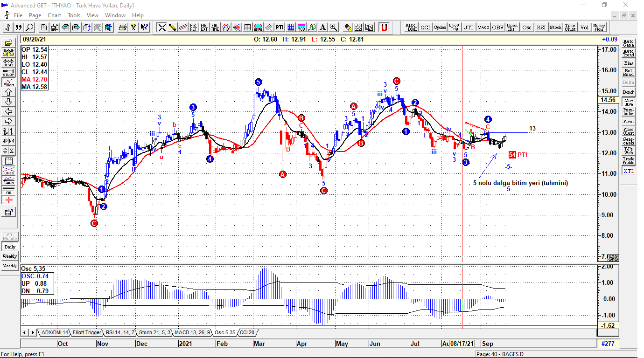
Task: Select the FIB RET retracement tool
Action: click(x=194, y=27)
